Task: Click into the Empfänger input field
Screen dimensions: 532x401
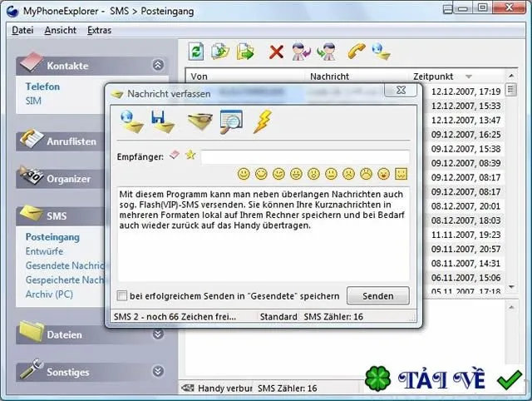Action: coord(305,157)
